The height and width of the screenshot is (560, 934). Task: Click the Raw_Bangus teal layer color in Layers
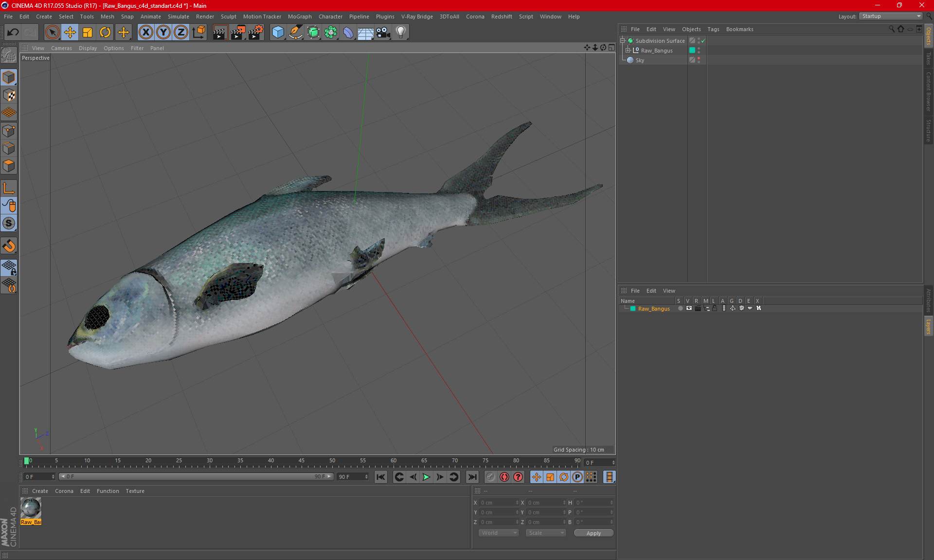[x=633, y=309]
